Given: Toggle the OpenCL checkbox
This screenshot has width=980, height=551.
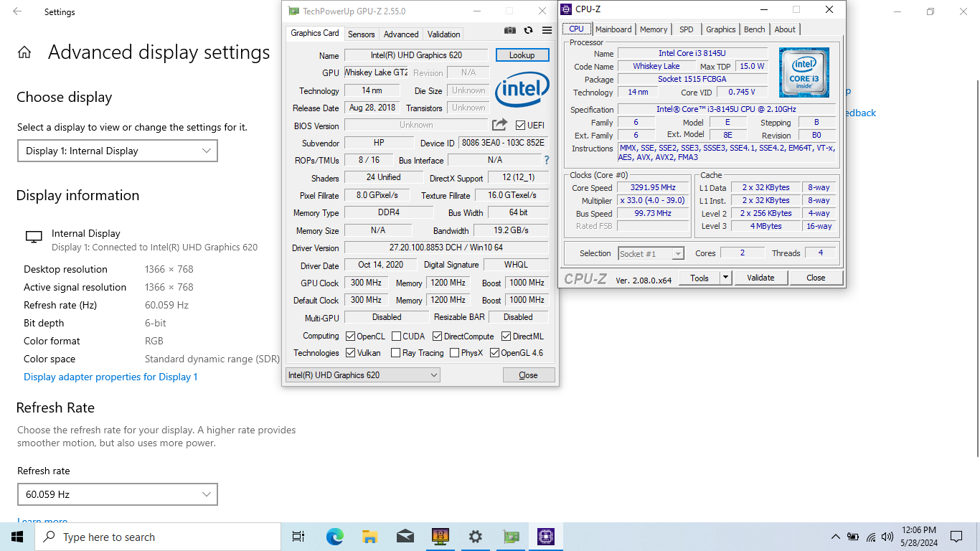Looking at the screenshot, I should coord(351,336).
